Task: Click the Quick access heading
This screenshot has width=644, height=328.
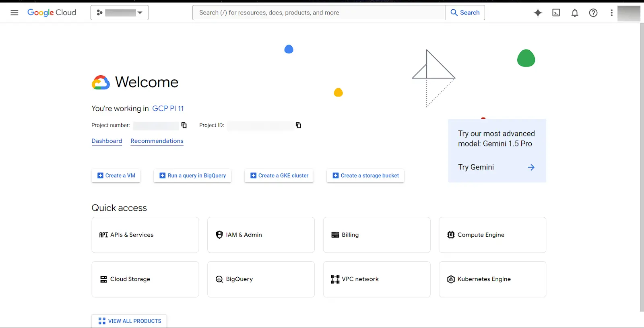Action: (119, 208)
